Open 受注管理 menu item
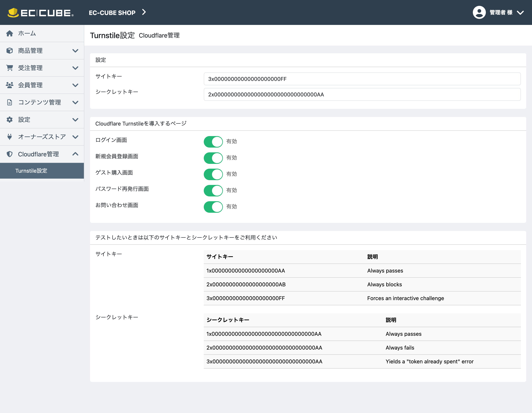The height and width of the screenshot is (413, 532). tap(42, 68)
